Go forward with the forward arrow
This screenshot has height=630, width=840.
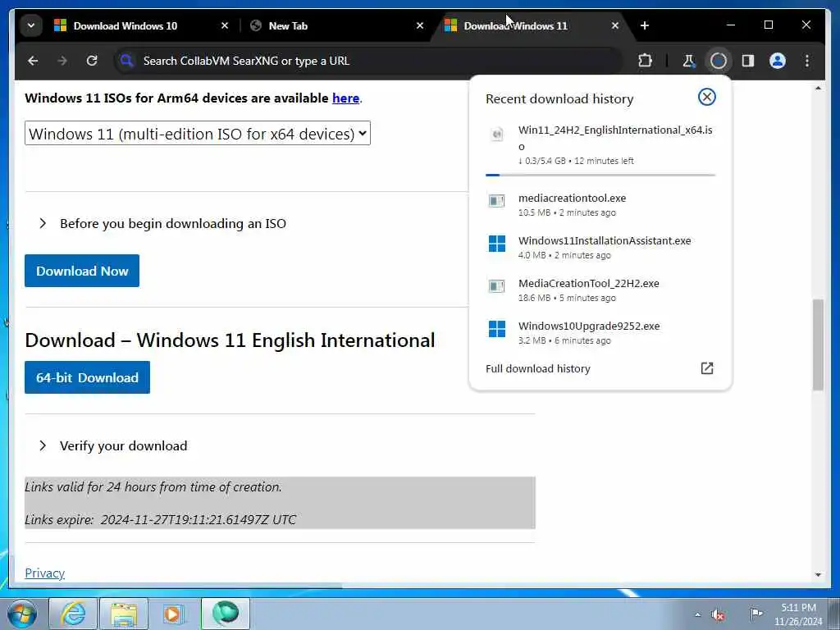point(62,61)
